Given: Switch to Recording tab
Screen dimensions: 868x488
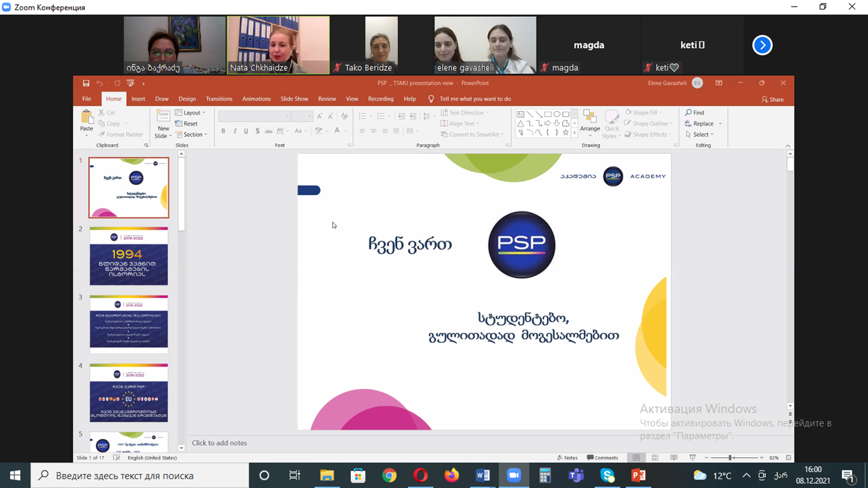Looking at the screenshot, I should point(381,99).
